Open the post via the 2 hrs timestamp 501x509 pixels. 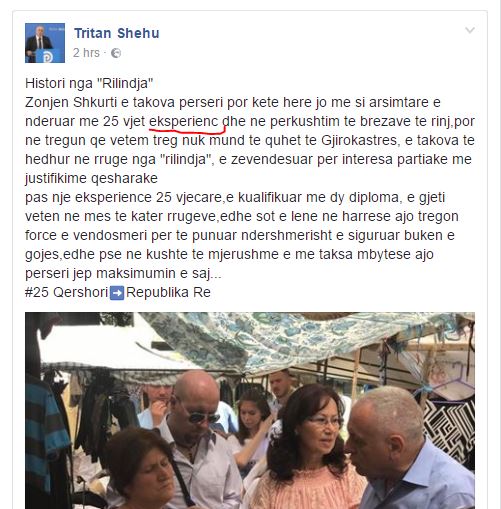click(x=86, y=53)
